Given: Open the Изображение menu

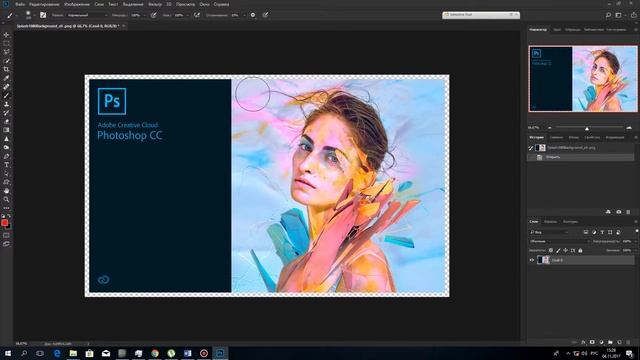Looking at the screenshot, I should click(77, 4).
